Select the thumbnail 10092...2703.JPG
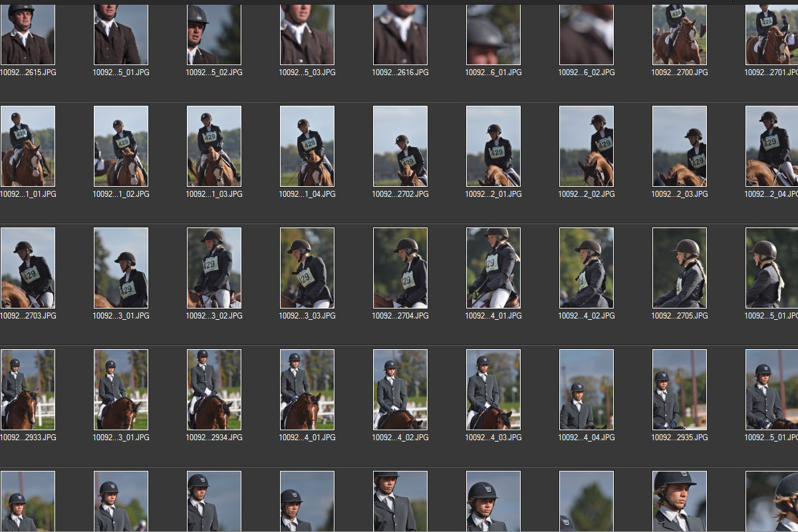Viewport: 798px width, 532px height. point(27,268)
